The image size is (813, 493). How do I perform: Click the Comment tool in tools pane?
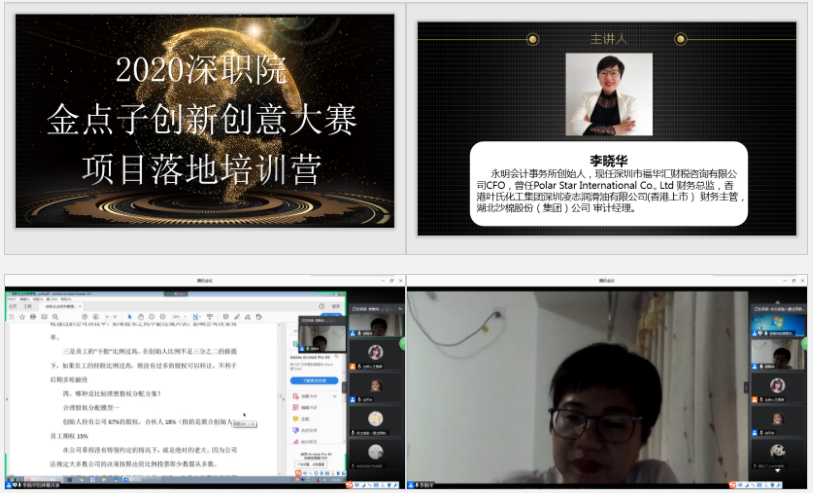point(301,419)
